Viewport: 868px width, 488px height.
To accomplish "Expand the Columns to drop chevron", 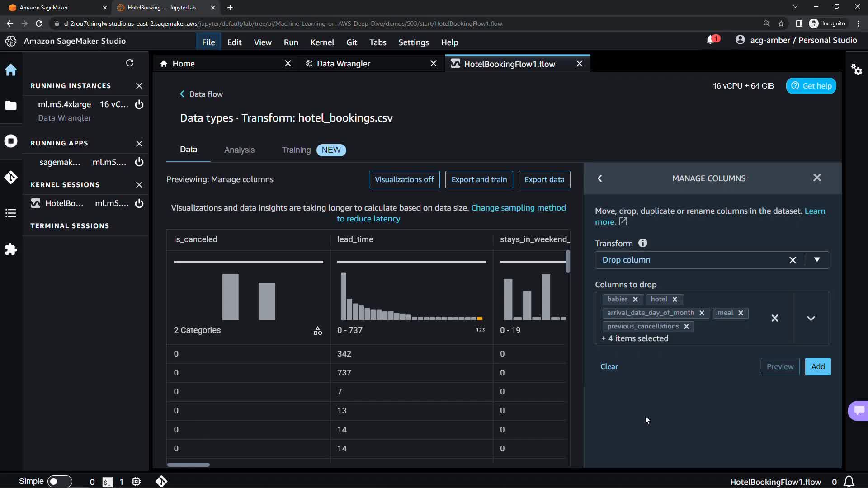I will point(811,318).
